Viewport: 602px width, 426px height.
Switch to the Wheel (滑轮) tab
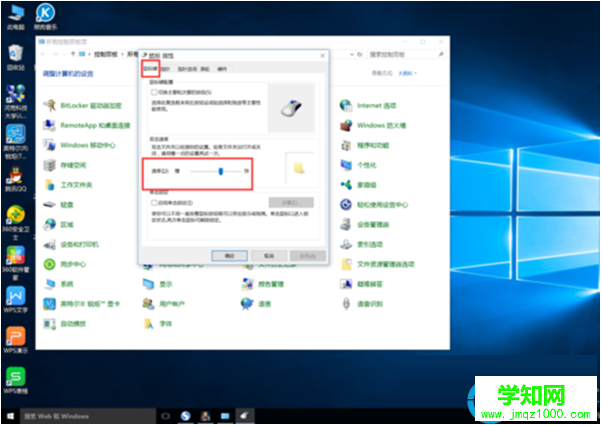205,69
